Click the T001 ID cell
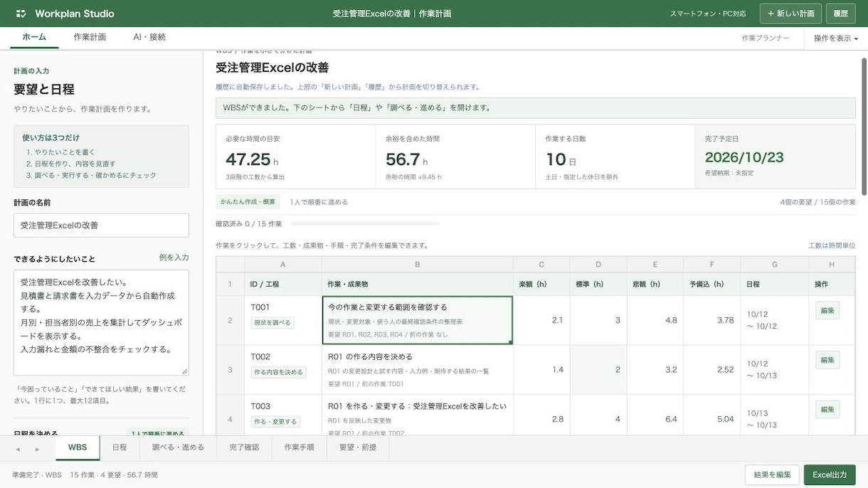868x488 pixels. click(283, 320)
